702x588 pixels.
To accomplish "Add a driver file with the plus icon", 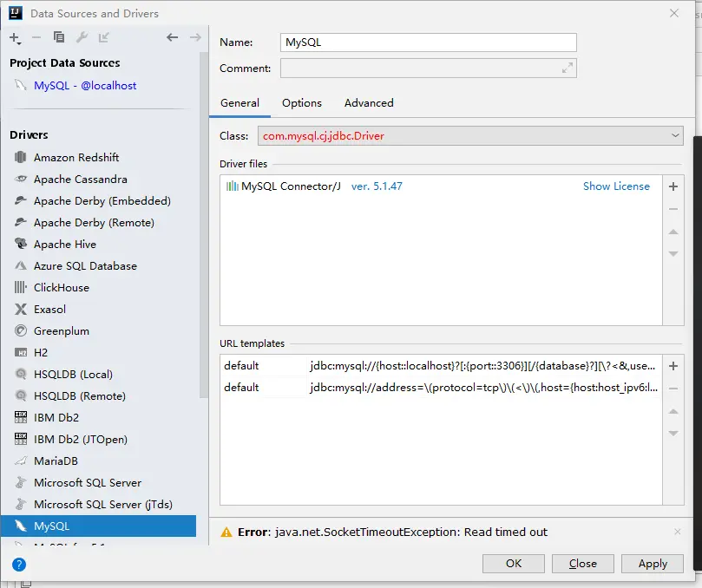I will coord(673,186).
